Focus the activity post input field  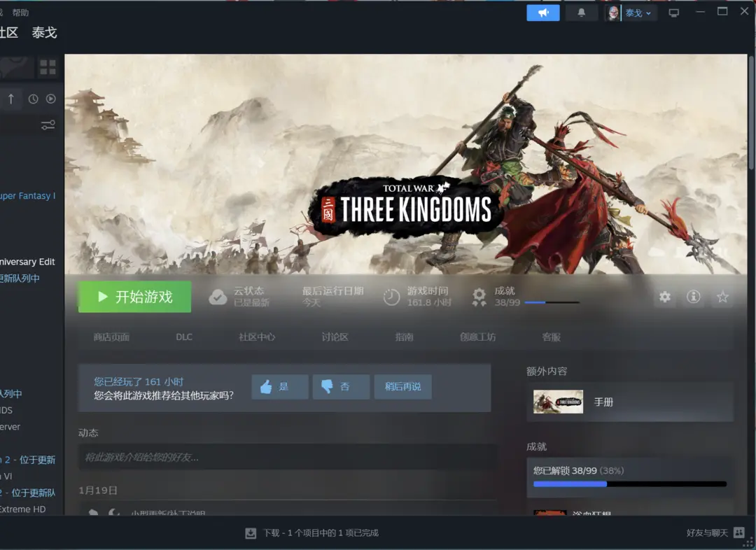coord(288,457)
